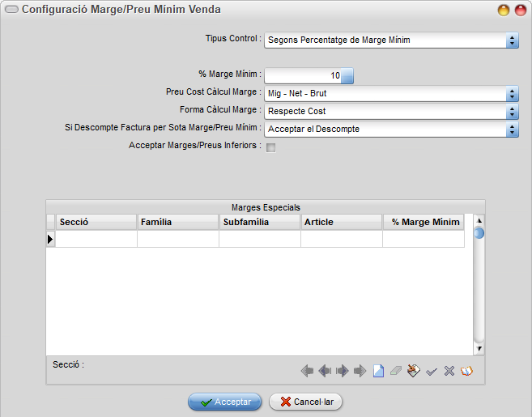This screenshot has height=417, width=532.
Task: Open Forma Càlcul Marge dropdown
Action: click(x=392, y=111)
